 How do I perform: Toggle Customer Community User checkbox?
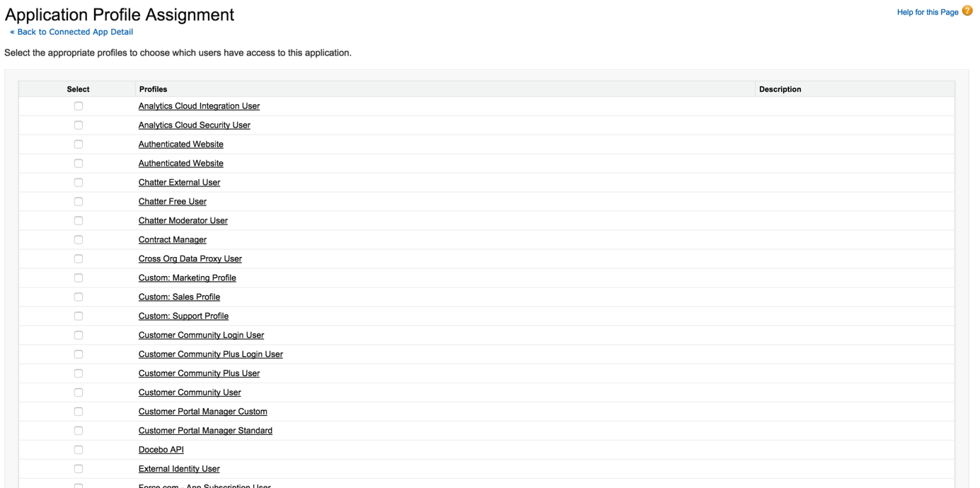point(79,392)
